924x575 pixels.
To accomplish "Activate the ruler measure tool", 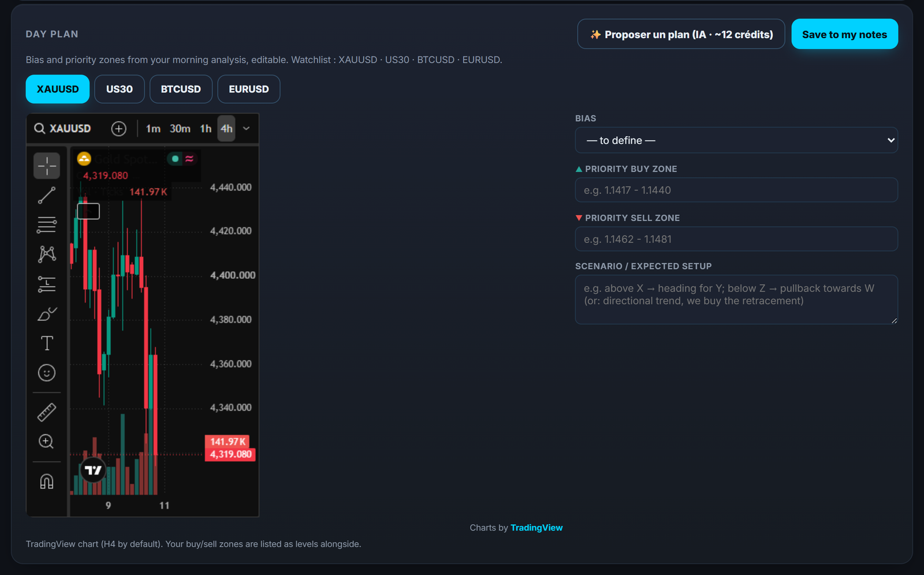I will click(x=47, y=412).
